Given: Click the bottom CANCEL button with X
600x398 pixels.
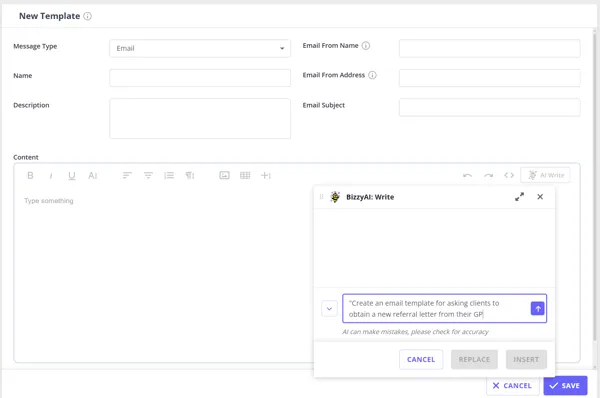Looking at the screenshot, I should click(513, 386).
